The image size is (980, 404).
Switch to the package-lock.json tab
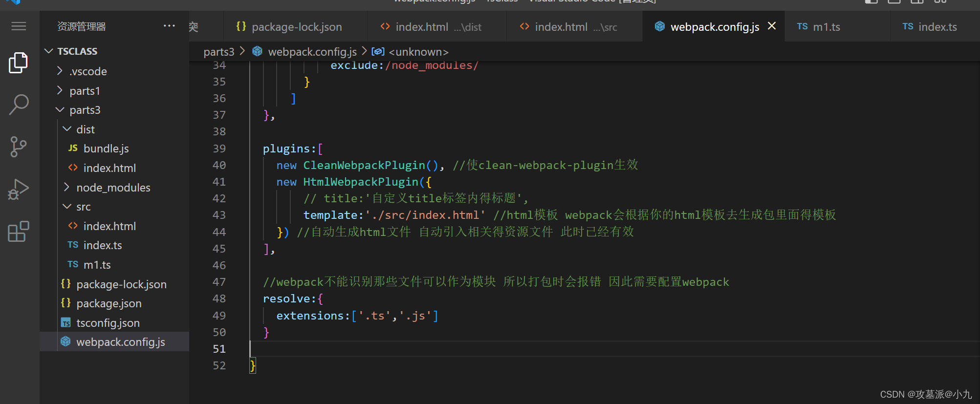coord(295,27)
